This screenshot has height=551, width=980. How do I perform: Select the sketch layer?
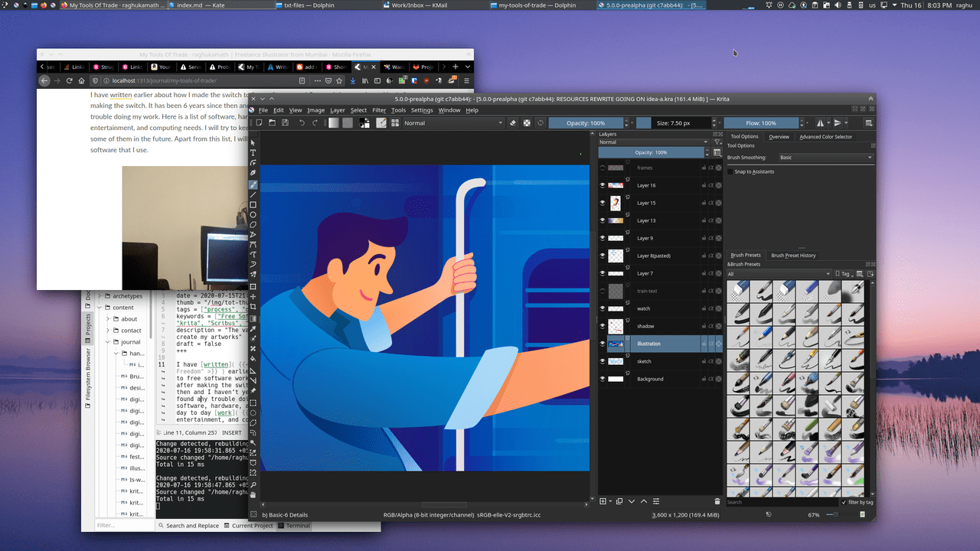(x=658, y=361)
